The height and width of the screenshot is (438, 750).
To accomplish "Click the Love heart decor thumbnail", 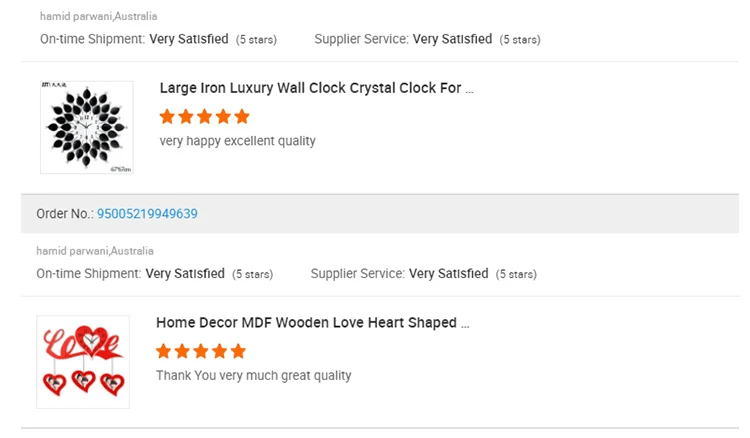I will tap(83, 361).
